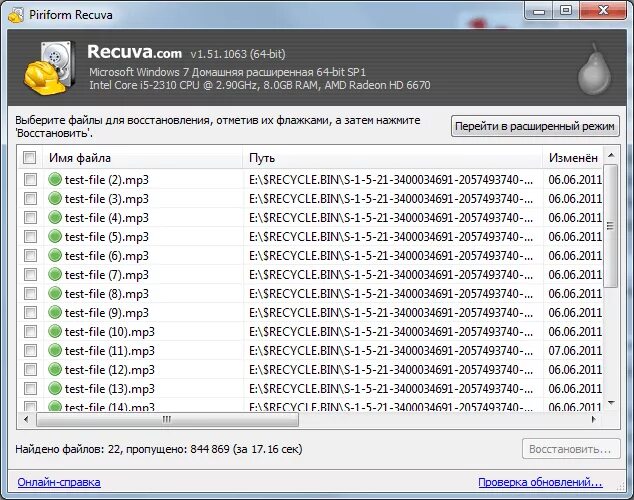The width and height of the screenshot is (634, 500).
Task: Sort by the 'Путь' column header
Action: coord(392,158)
